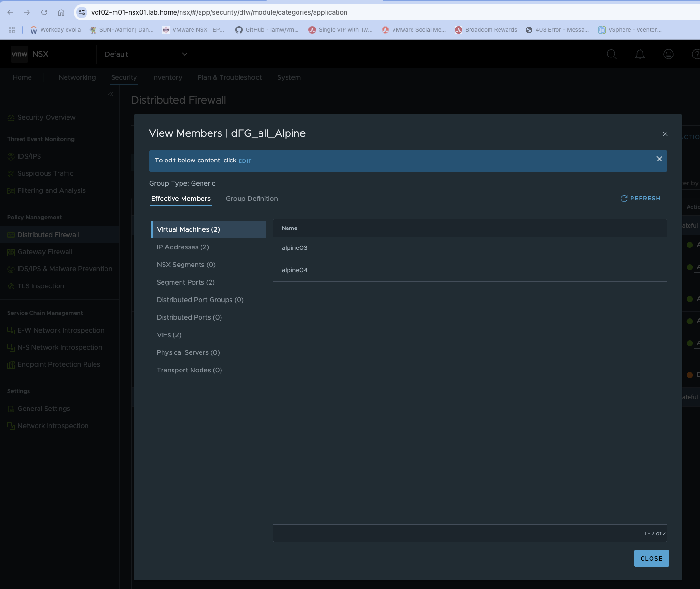Select the alpine03 virtual machine row
Image resolution: width=700 pixels, height=589 pixels.
coord(295,247)
